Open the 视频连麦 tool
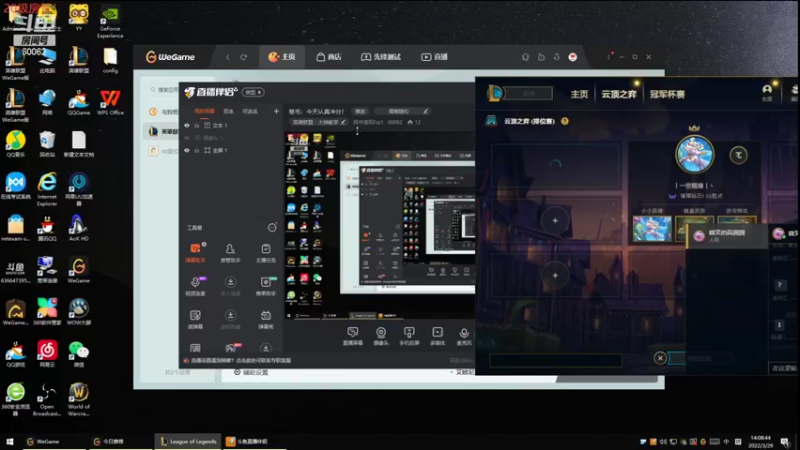 click(x=195, y=286)
